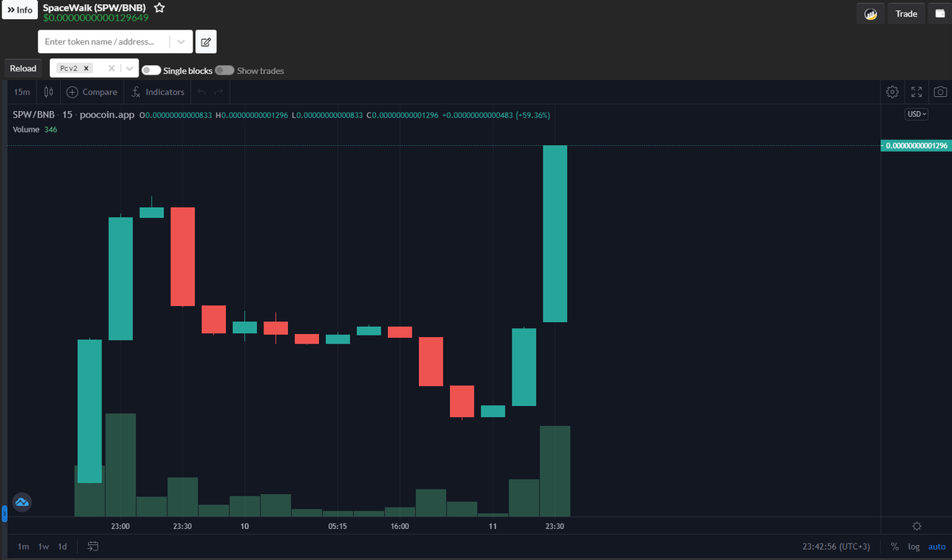
Task: Expand the Pc v2 exchange dropdown
Action: pos(129,69)
